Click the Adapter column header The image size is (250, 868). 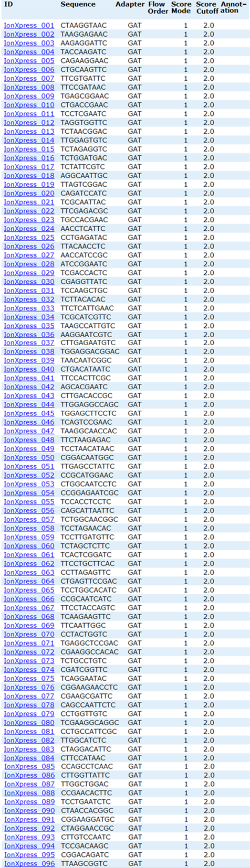pos(130,4)
